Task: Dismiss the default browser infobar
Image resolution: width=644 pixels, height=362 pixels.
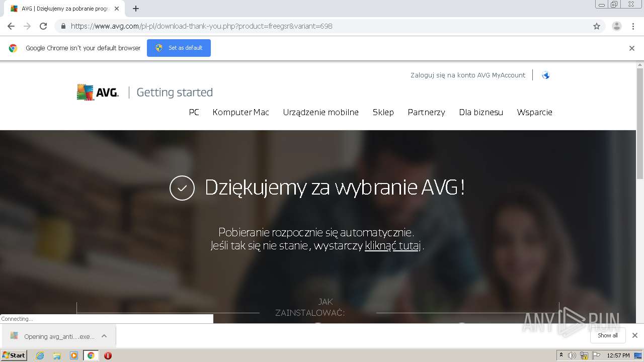Action: (632, 48)
